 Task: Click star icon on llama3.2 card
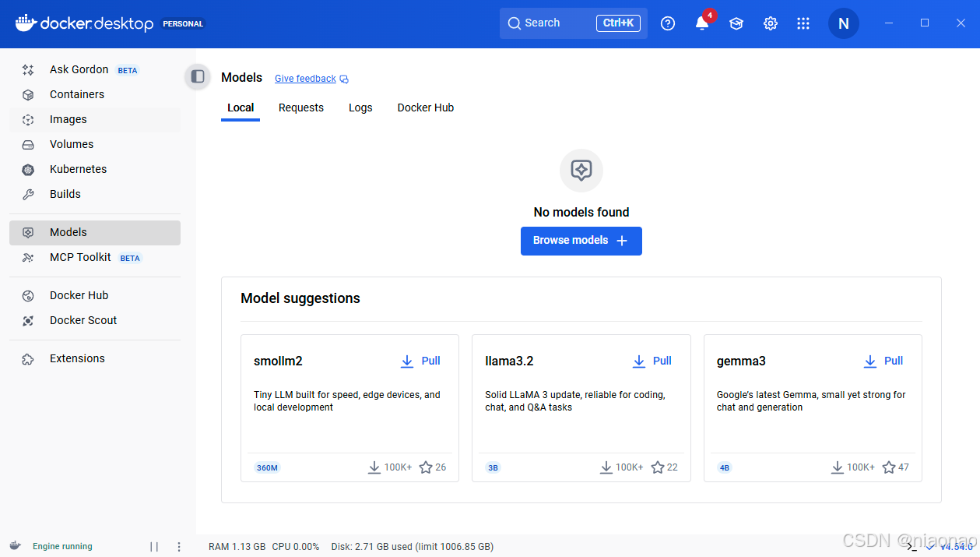point(658,467)
